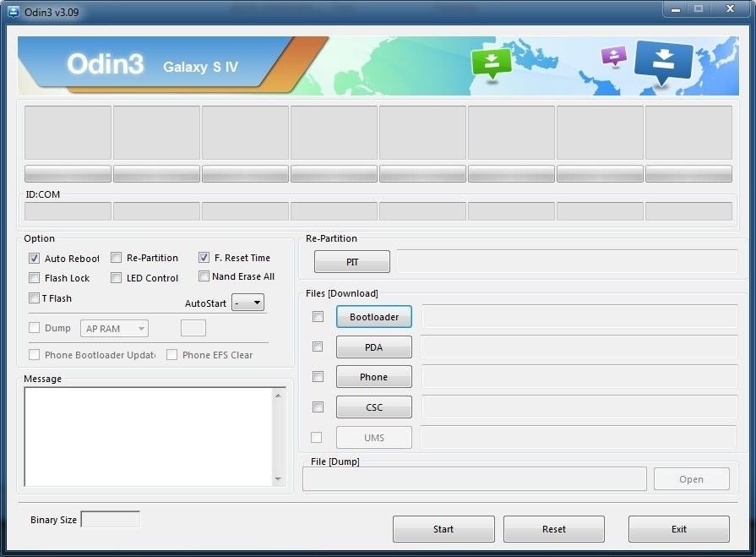Click the Binary Size field

[x=111, y=519]
